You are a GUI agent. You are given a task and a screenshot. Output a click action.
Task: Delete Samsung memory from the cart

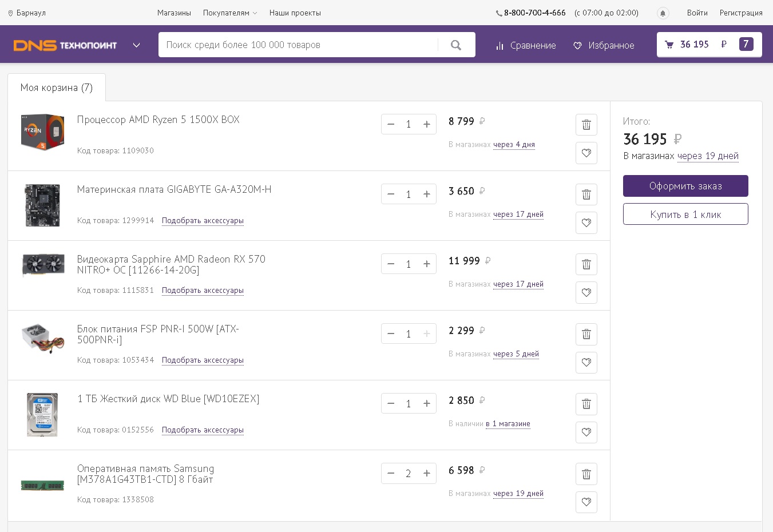[x=586, y=474]
